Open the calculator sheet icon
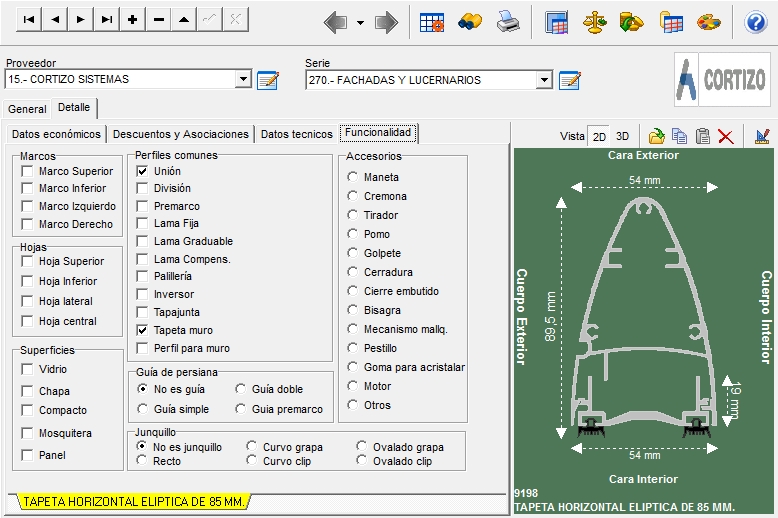 click(x=556, y=23)
